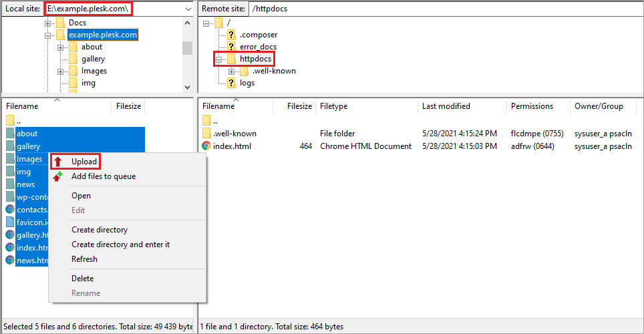Choose Refresh from the context menu
This screenshot has height=334, width=644.
click(x=84, y=259)
